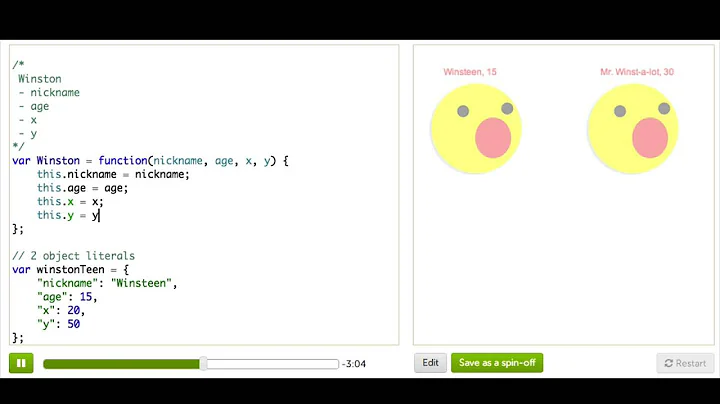Click Save as a spin-off
The height and width of the screenshot is (404, 720).
(497, 363)
